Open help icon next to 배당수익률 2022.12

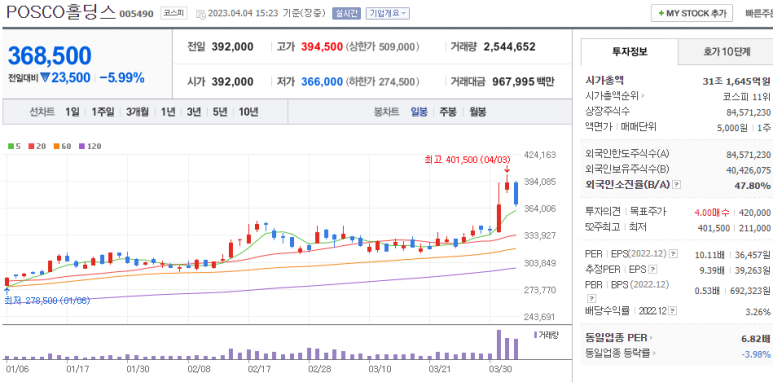pos(672,311)
